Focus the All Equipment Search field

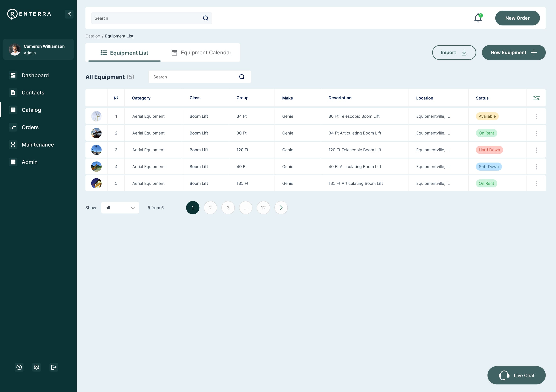(x=200, y=77)
